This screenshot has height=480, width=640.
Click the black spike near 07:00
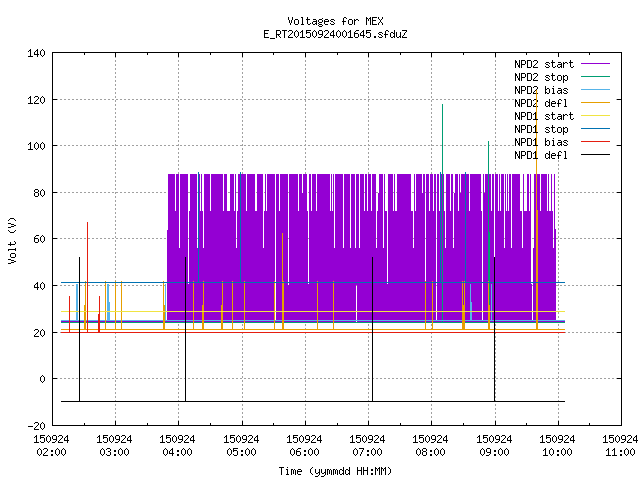[x=372, y=329]
